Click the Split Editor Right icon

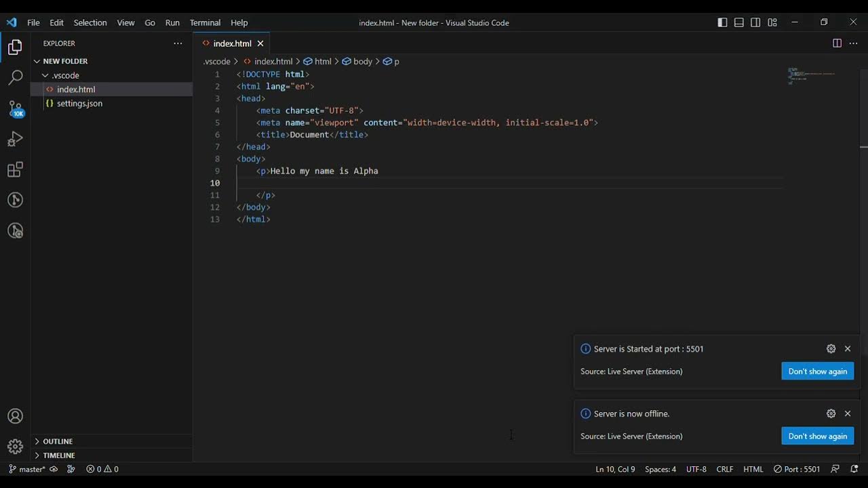pyautogui.click(x=837, y=43)
